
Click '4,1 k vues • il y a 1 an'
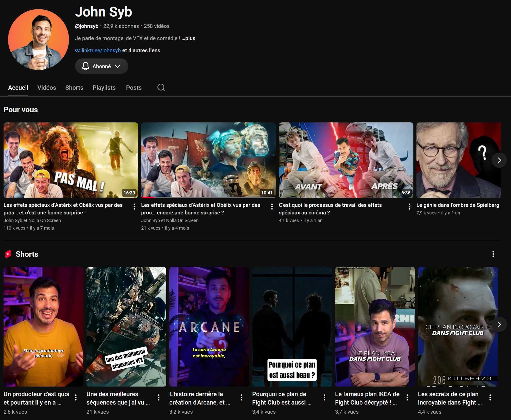(301, 221)
